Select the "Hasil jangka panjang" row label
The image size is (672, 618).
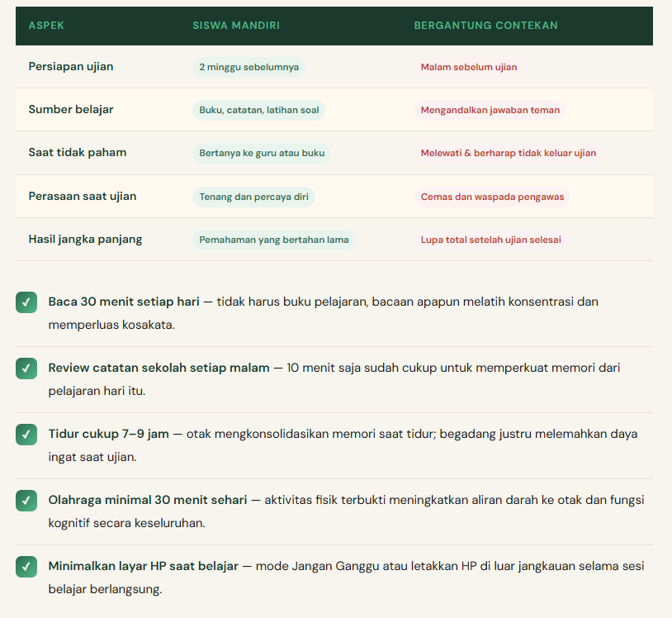(x=85, y=240)
